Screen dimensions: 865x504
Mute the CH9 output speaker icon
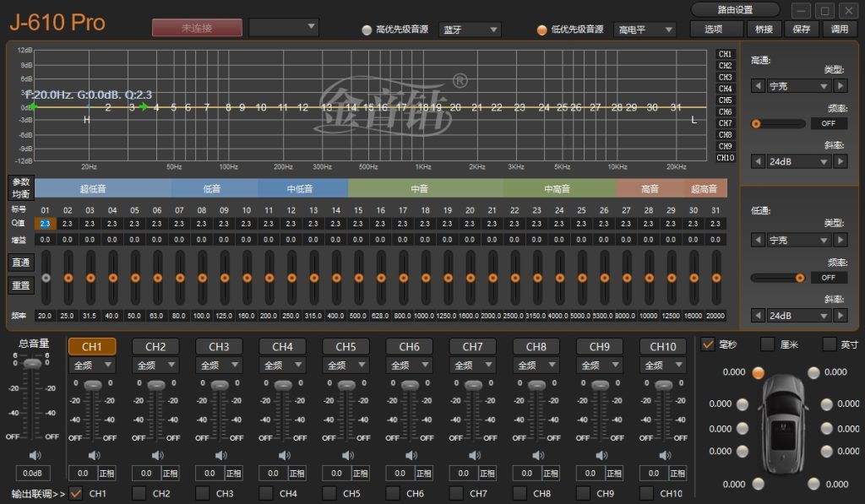[601, 455]
